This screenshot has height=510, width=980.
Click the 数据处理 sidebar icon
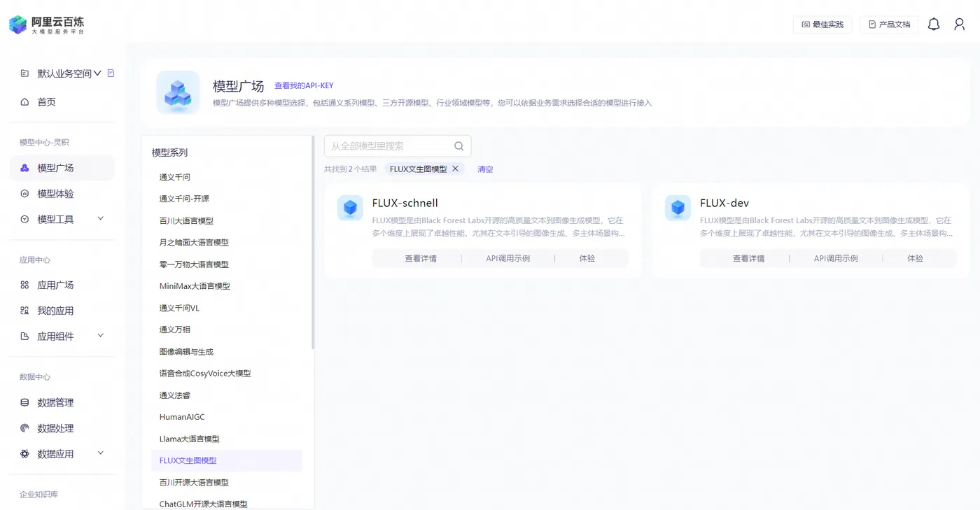(24, 428)
